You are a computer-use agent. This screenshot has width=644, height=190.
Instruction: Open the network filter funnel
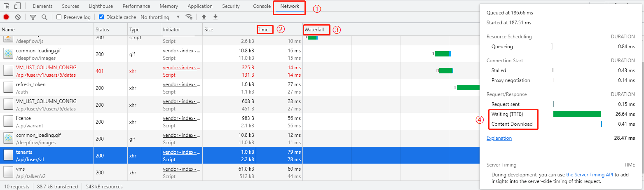[33, 17]
